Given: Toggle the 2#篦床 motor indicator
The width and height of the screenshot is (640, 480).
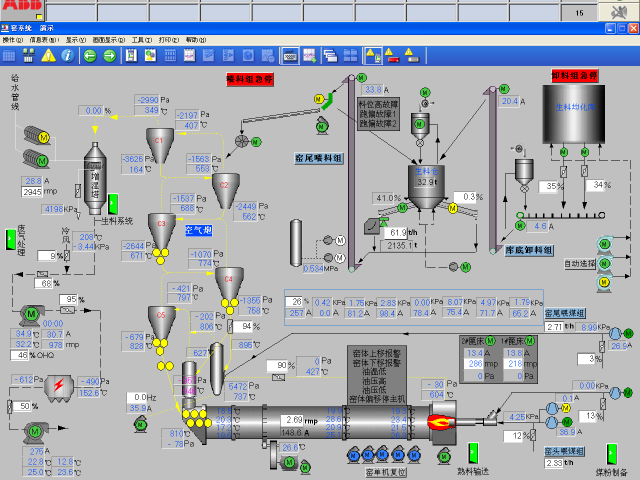Looking at the screenshot, I should click(491, 340).
